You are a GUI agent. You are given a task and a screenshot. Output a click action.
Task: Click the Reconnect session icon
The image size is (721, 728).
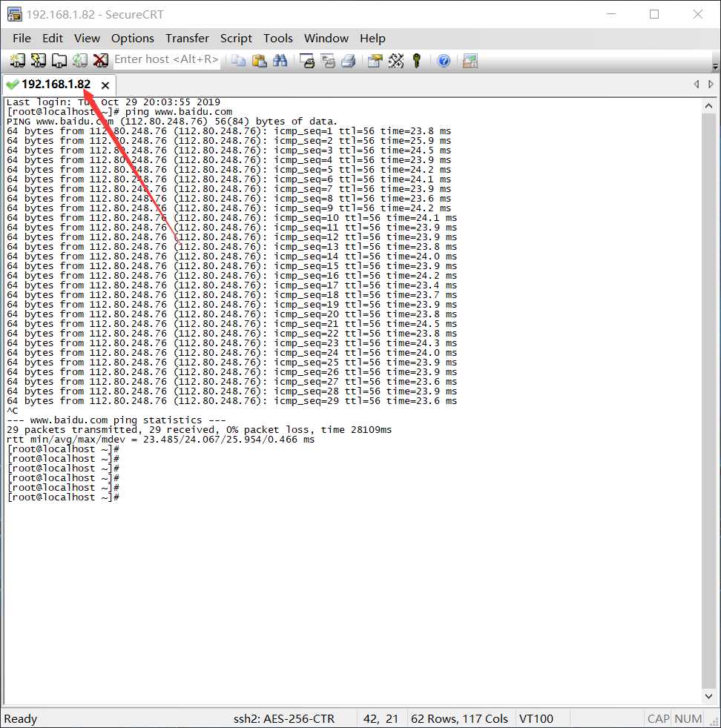pos(80,60)
